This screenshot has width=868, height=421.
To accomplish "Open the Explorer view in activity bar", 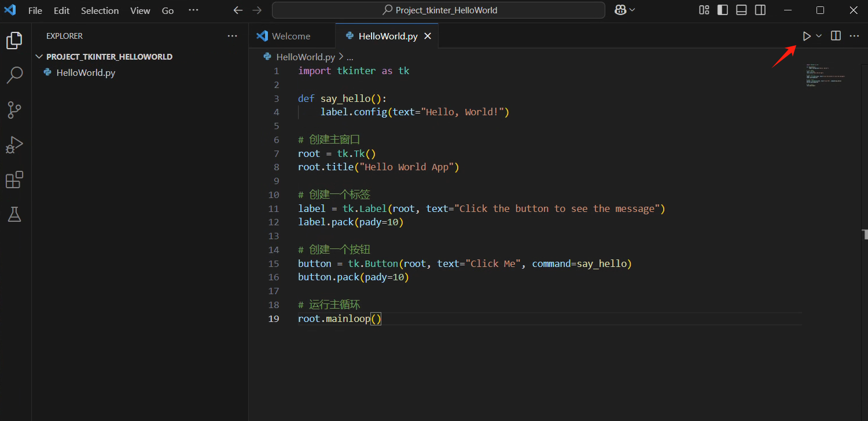I will tap(14, 41).
